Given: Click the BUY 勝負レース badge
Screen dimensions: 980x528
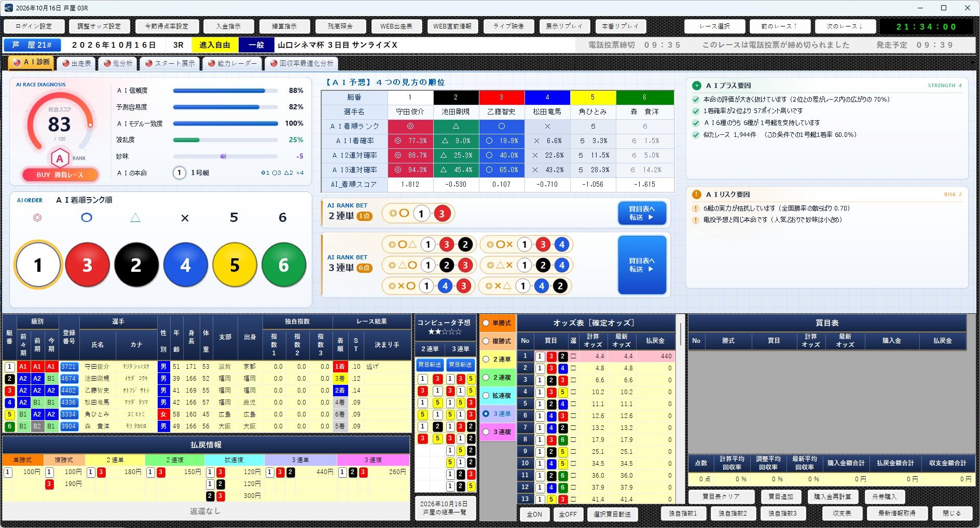Looking at the screenshot, I should coord(60,175).
